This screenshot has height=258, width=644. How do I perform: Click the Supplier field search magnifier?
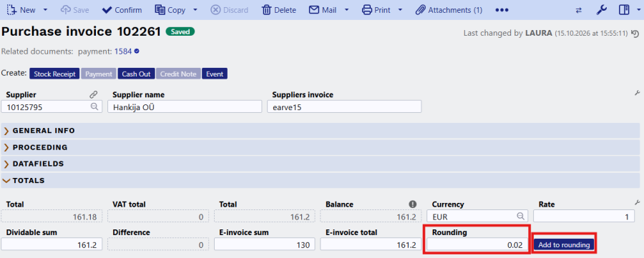pos(94,106)
